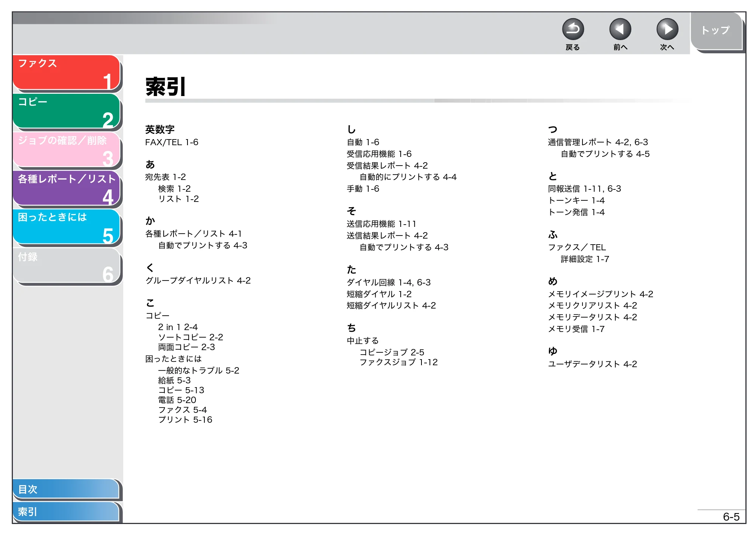Select index entry 通信管理レポート 4-2, 6-3
The height and width of the screenshot is (535, 756).
pyautogui.click(x=598, y=142)
